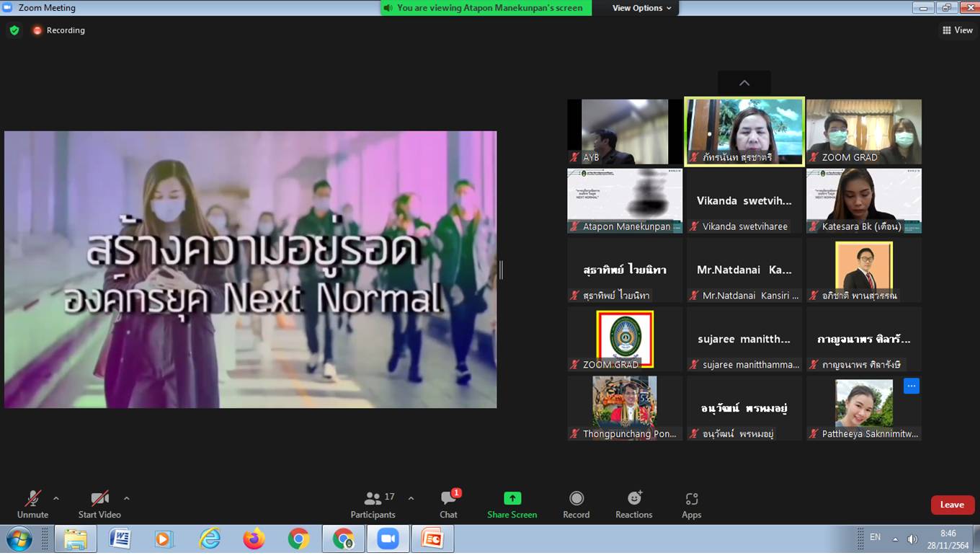980x558 pixels.
Task: Click the green encryption shield icon
Action: point(14,30)
